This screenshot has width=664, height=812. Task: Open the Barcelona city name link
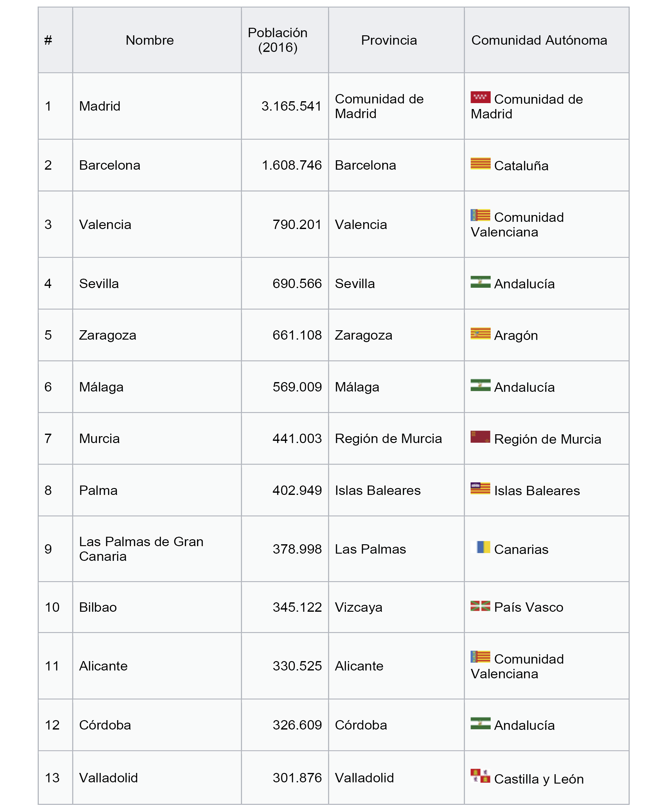coord(109,165)
